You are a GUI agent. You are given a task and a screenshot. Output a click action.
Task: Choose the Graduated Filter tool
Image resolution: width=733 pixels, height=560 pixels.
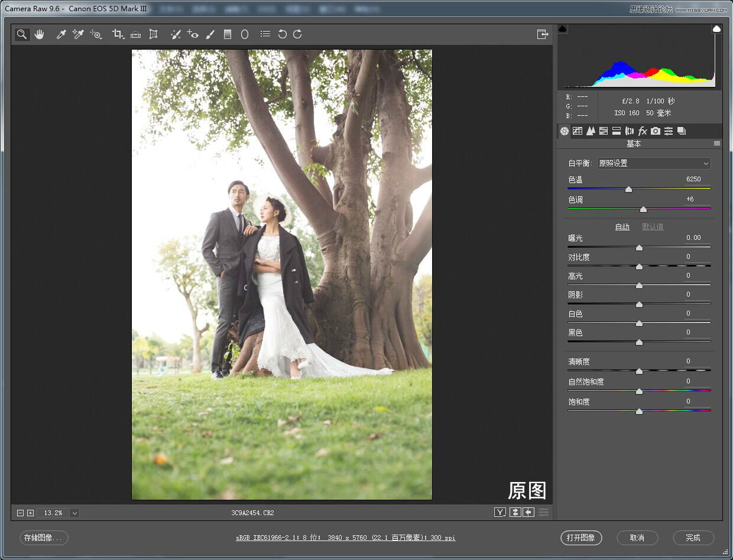click(x=228, y=35)
